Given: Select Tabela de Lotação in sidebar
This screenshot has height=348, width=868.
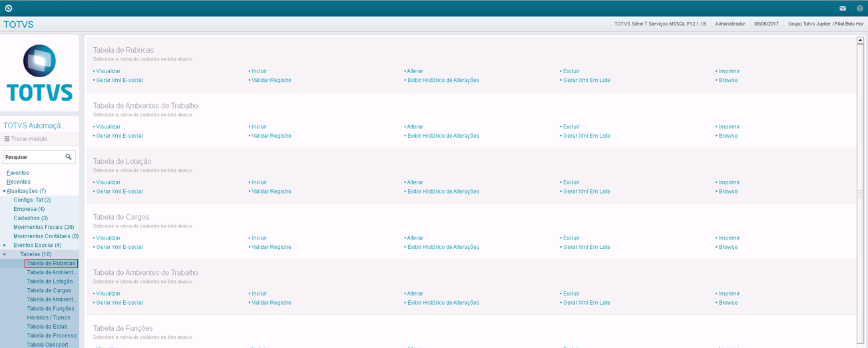Looking at the screenshot, I should pos(50,281).
